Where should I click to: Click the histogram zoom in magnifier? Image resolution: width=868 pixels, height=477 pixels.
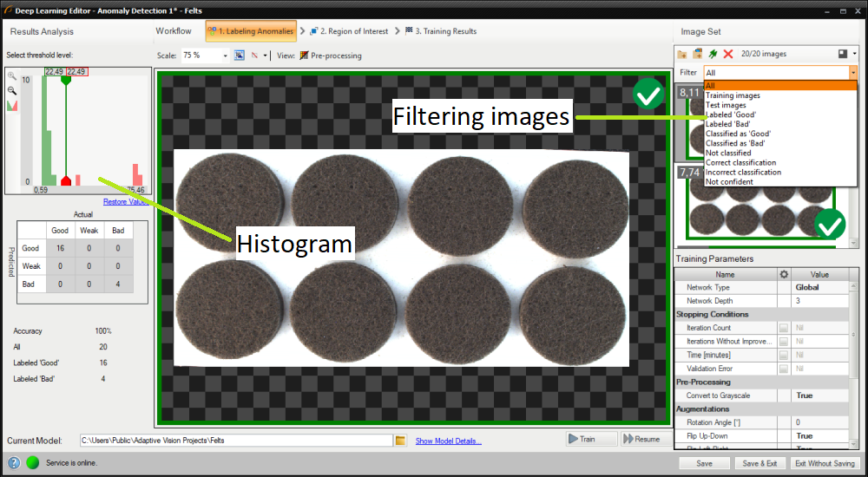coord(12,76)
